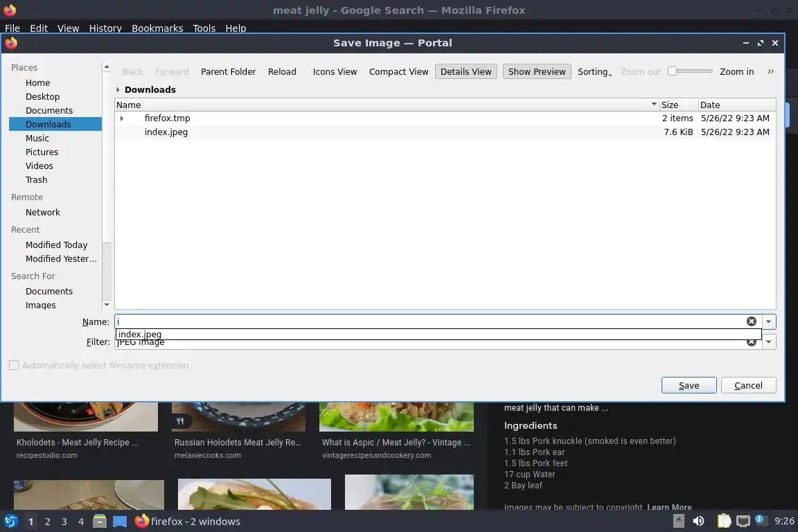Image resolution: width=798 pixels, height=532 pixels.
Task: Open the Filter dropdown arrow
Action: tap(768, 343)
